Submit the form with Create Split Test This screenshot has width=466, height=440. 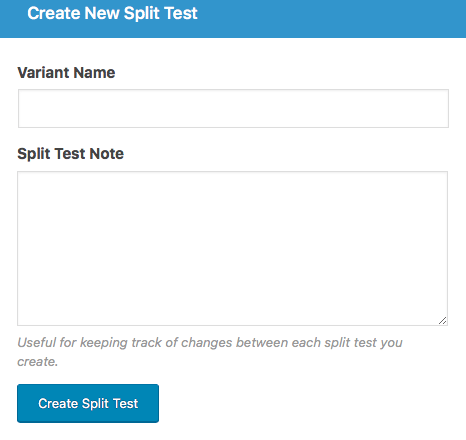pyautogui.click(x=88, y=403)
